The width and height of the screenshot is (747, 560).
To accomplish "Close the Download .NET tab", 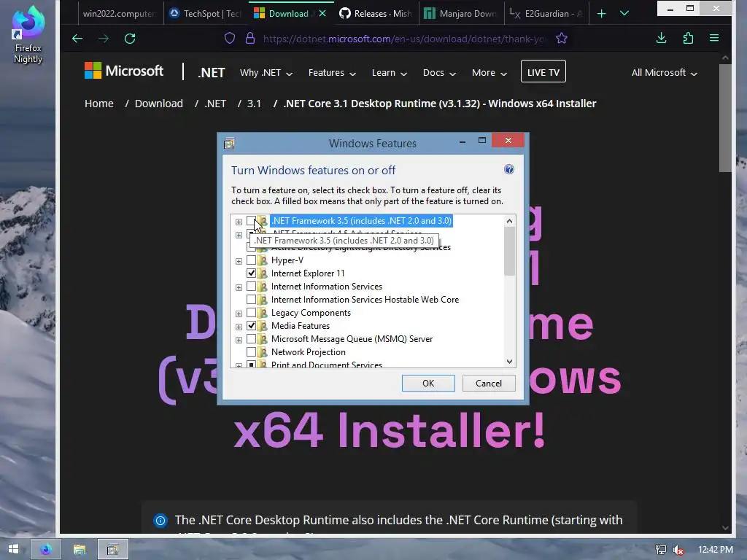I will tap(322, 13).
